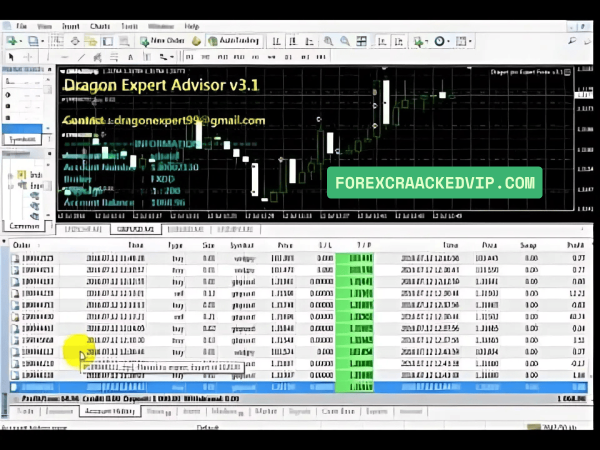Draw a Horizontal Line tool

(64, 57)
